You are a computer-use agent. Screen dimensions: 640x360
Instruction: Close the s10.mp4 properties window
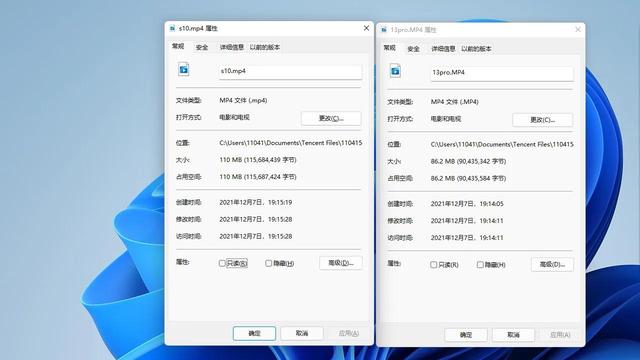(366, 28)
